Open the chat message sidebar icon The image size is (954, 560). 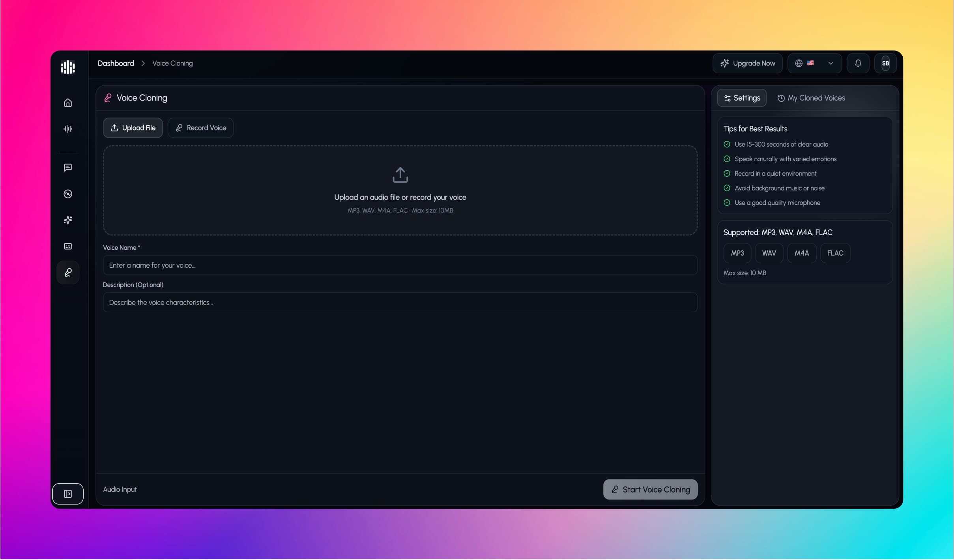[x=68, y=168]
